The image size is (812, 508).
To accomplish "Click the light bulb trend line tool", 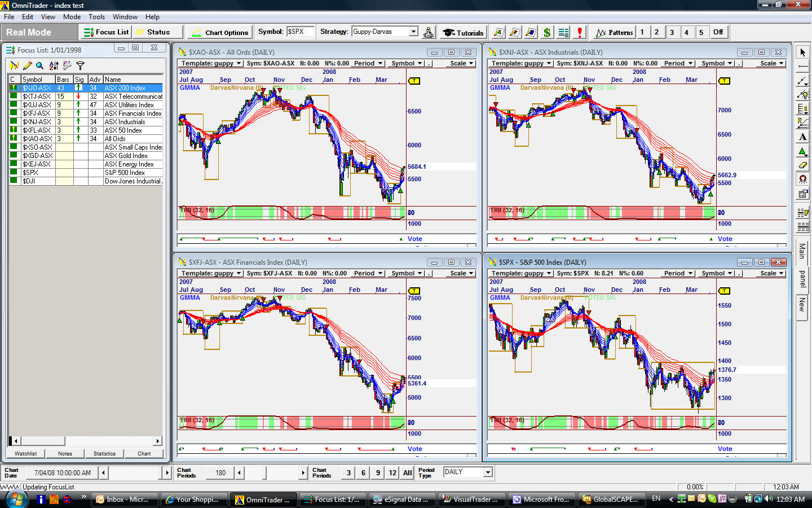I will [802, 95].
